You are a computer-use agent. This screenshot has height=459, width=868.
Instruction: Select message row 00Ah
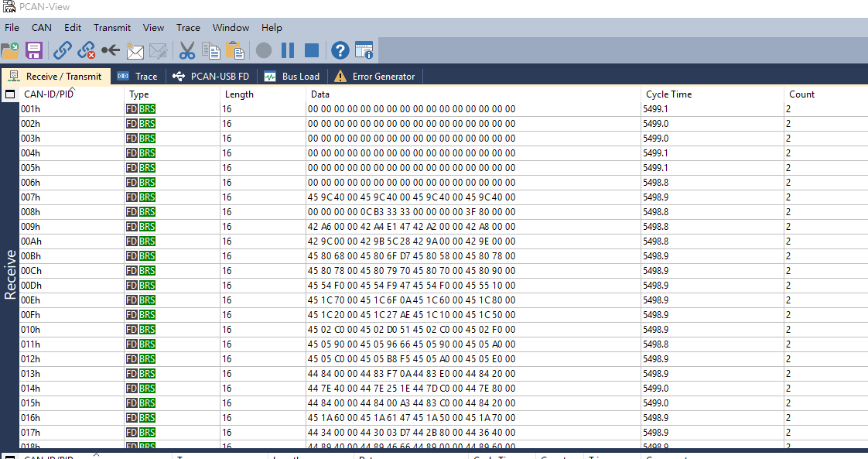tap(443, 241)
